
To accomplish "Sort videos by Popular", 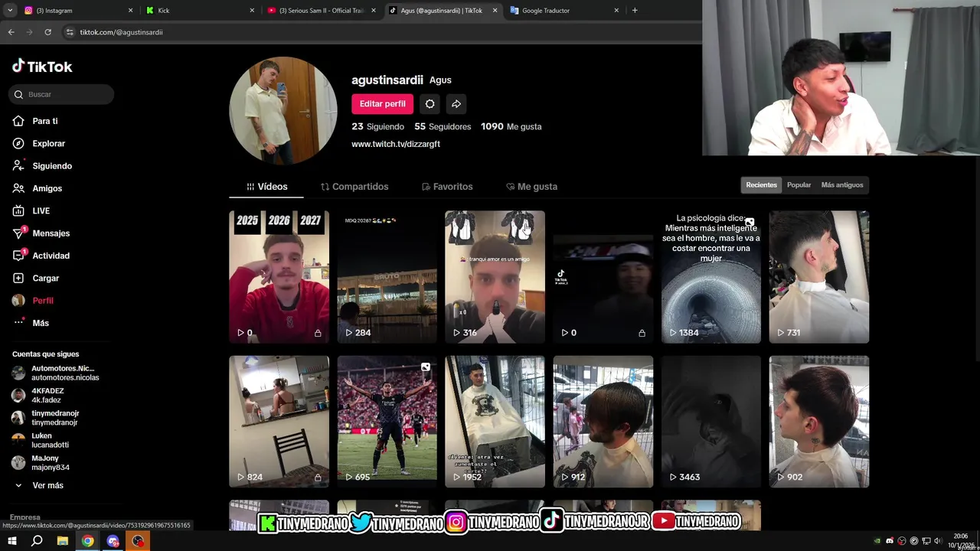I will (799, 185).
